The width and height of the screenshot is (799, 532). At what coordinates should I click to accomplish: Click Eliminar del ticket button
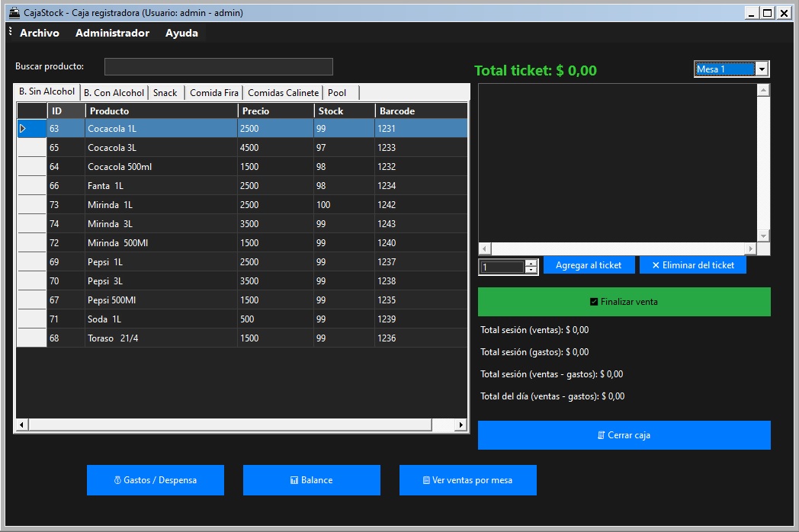(x=692, y=265)
